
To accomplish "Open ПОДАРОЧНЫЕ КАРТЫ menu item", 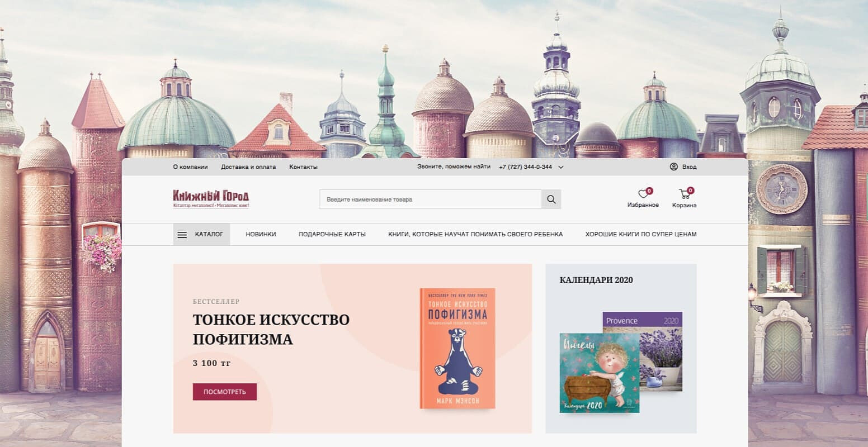I will (332, 235).
